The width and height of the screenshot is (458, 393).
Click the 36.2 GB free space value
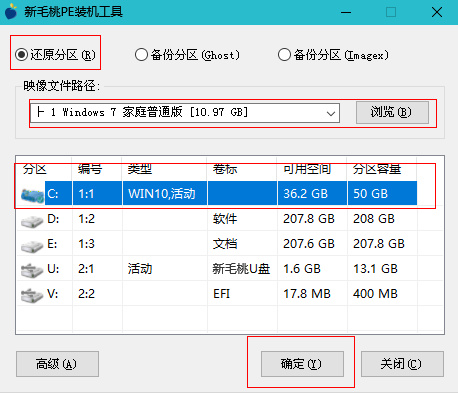306,194
